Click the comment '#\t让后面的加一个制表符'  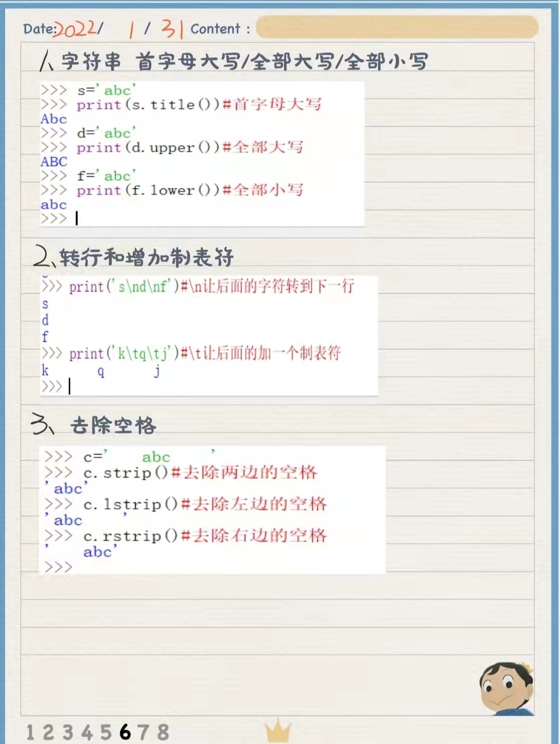pyautogui.click(x=261, y=354)
